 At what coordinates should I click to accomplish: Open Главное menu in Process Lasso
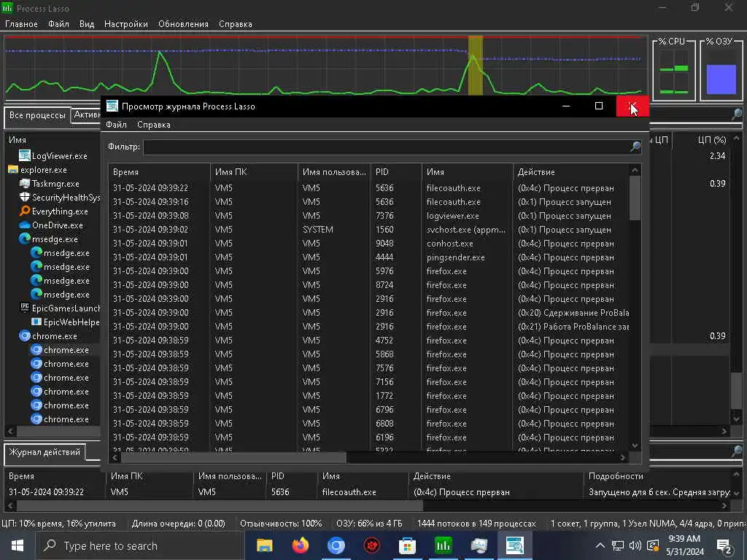click(21, 24)
